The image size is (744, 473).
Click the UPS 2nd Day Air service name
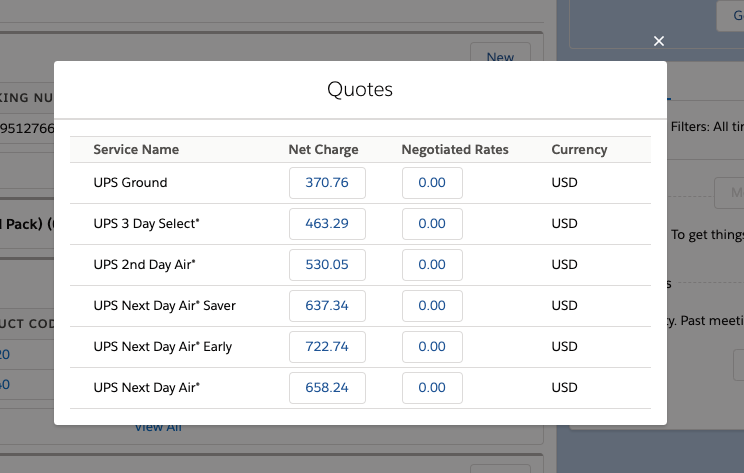(145, 265)
